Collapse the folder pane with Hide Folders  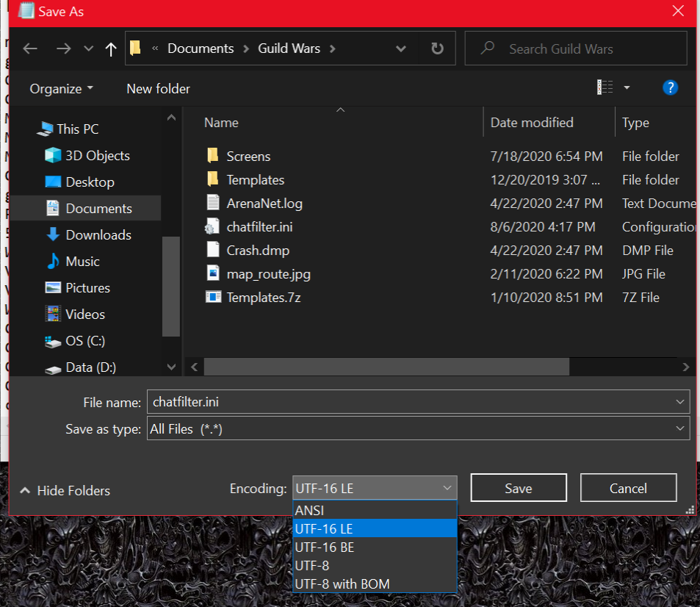click(65, 490)
